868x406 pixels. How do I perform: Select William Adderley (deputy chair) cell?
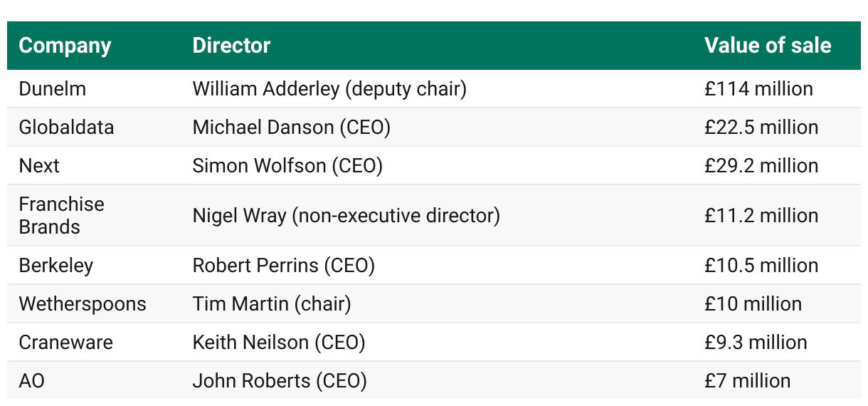pyautogui.click(x=329, y=89)
